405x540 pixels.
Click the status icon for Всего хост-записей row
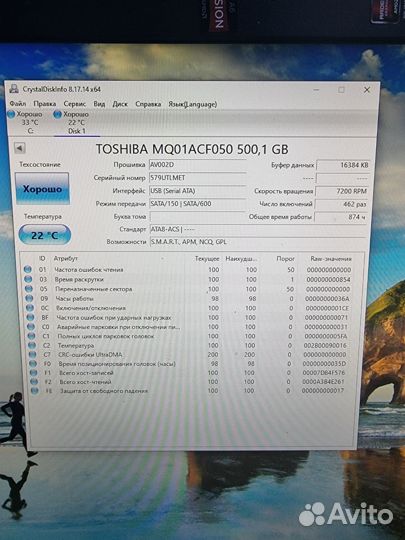(33, 373)
